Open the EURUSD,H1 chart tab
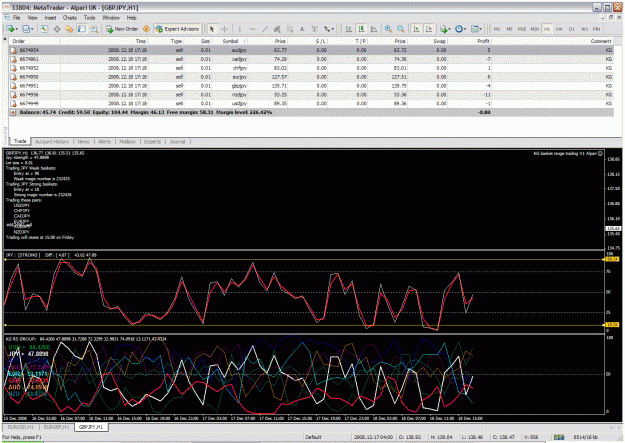The image size is (625, 443). 21,427
